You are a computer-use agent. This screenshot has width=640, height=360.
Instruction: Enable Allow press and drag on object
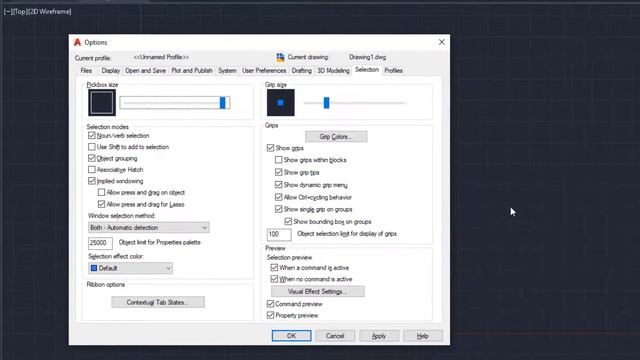101,192
